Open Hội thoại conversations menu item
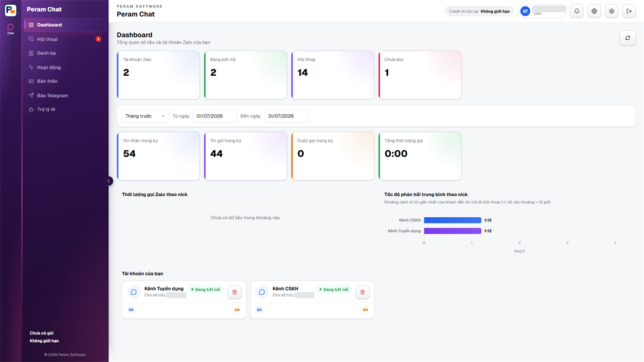Viewport: 644px width, 362px height. tap(65, 39)
